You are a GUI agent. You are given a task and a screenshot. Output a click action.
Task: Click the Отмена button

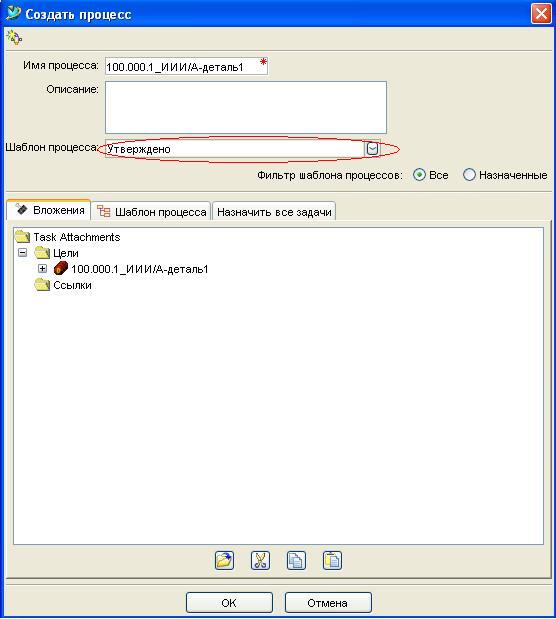(x=328, y=603)
